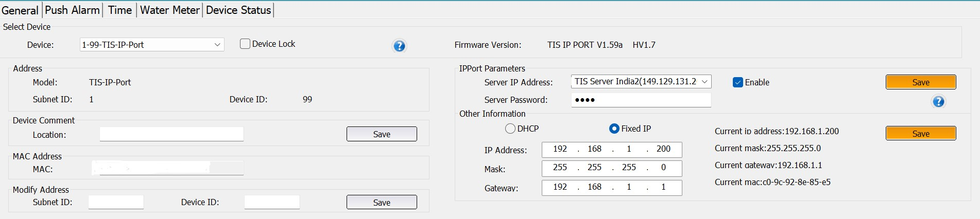
Task: Click the Gateway address field
Action: 612,188
